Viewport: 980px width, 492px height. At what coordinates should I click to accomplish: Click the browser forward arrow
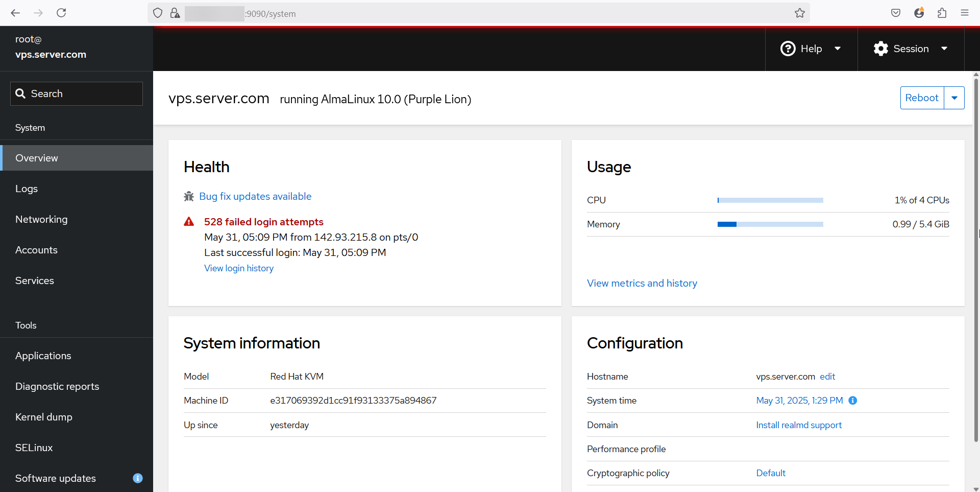pyautogui.click(x=38, y=13)
